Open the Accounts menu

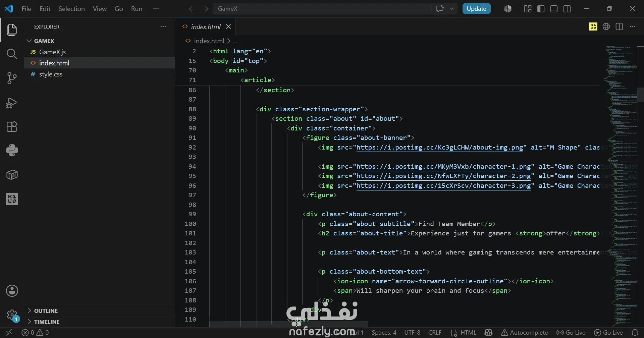pos(12,291)
